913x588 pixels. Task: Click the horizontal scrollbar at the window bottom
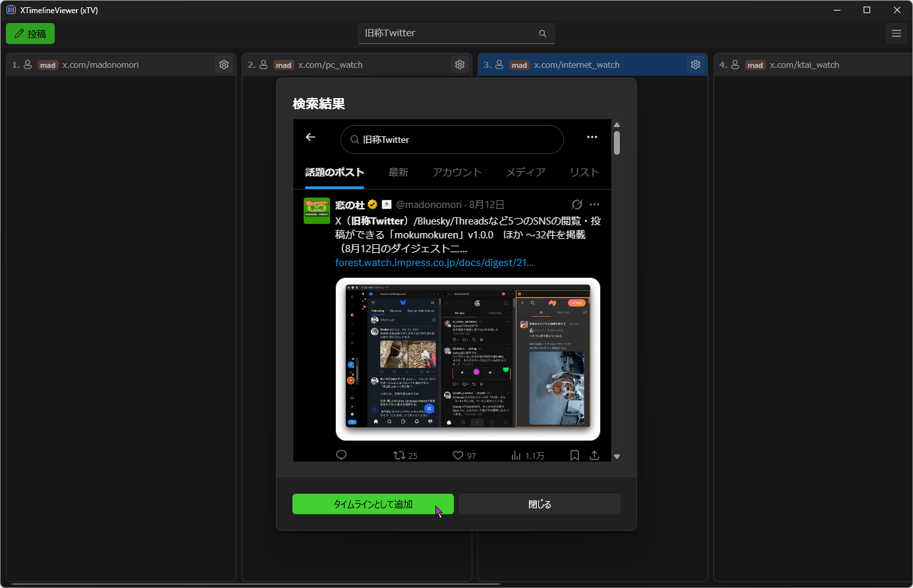(x=254, y=584)
